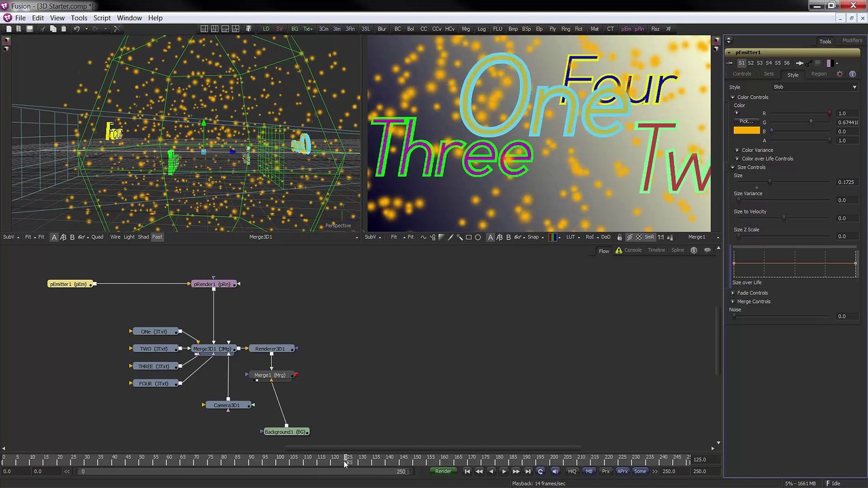Add a Saver tool with SV button

coord(280,28)
